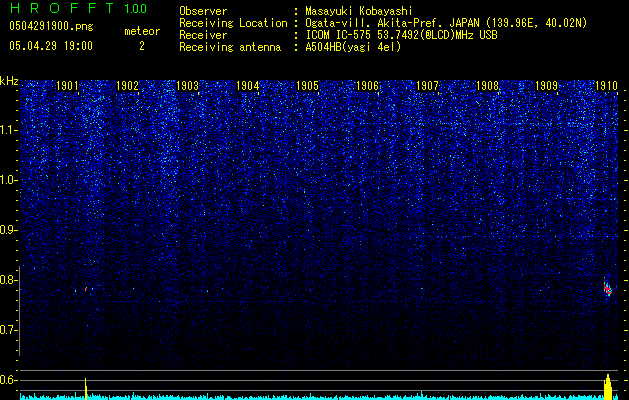The width and height of the screenshot is (629, 400).
Task: Click the Observer field label
Action: tap(203, 11)
